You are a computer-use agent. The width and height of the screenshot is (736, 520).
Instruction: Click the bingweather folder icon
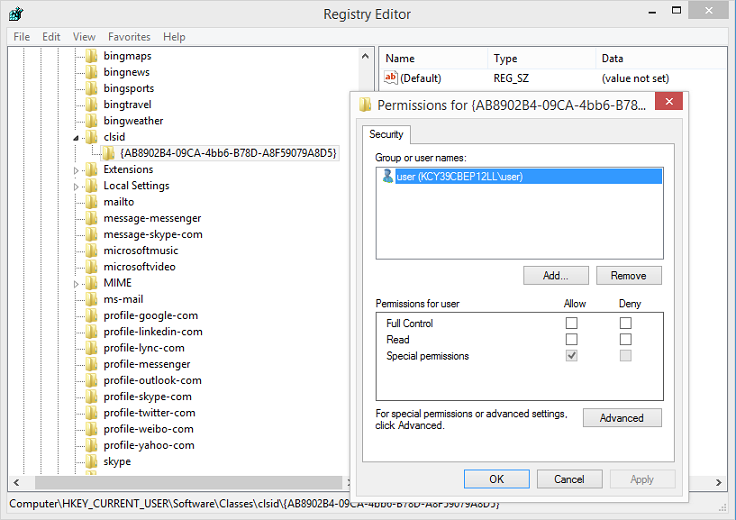(92, 121)
